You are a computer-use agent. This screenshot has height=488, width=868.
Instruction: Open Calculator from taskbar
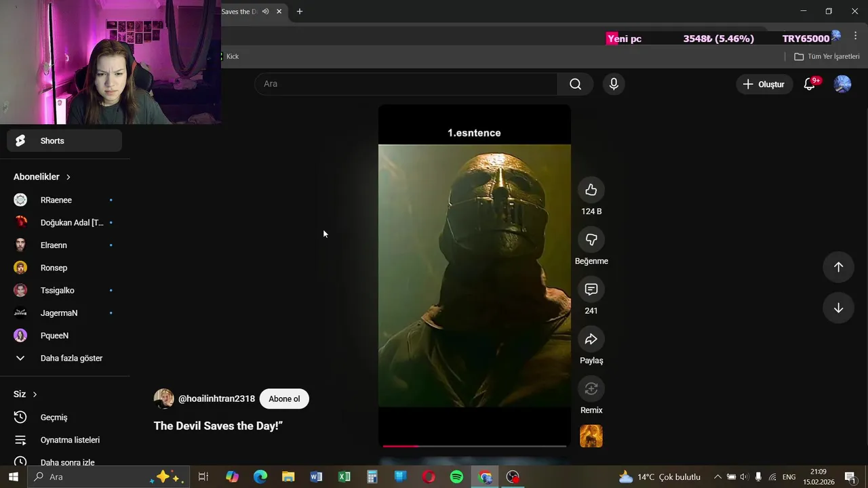pyautogui.click(x=372, y=477)
